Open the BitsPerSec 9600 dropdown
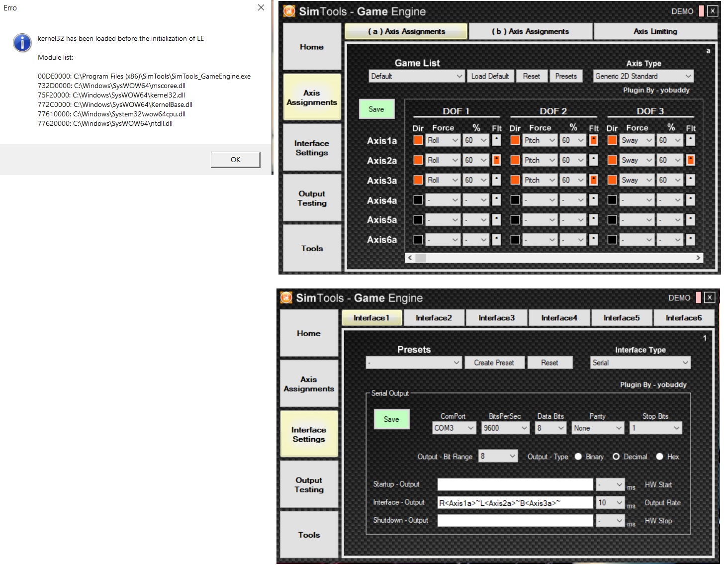 (x=505, y=428)
